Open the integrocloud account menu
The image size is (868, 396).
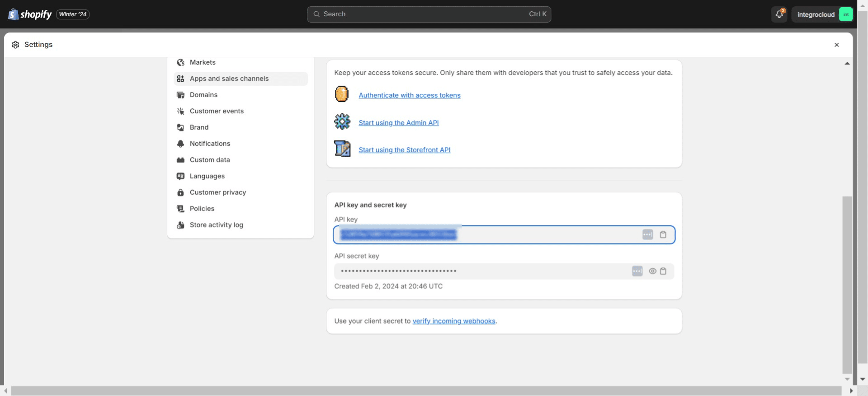click(822, 14)
